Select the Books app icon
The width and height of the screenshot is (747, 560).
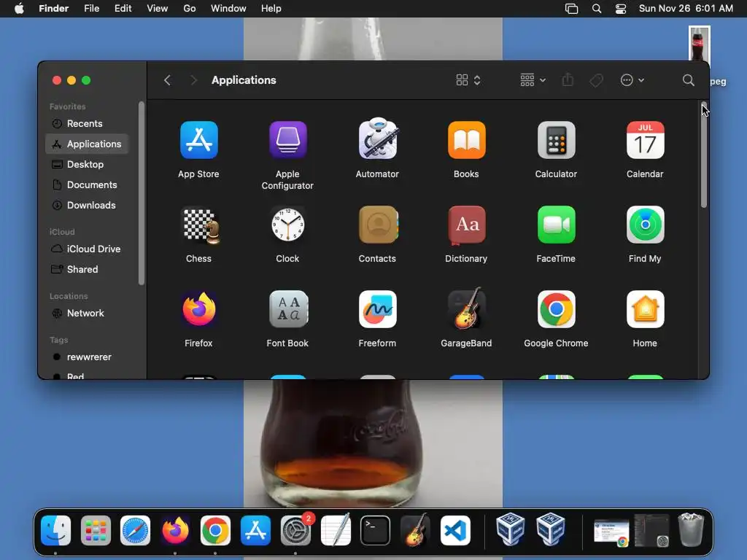pos(466,140)
